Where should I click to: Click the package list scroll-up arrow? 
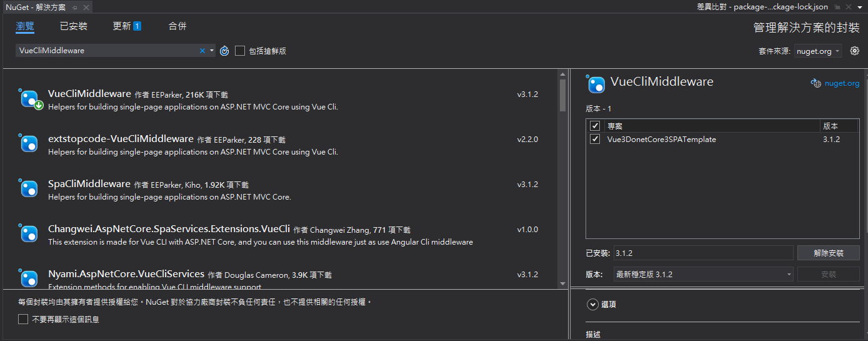click(x=562, y=74)
